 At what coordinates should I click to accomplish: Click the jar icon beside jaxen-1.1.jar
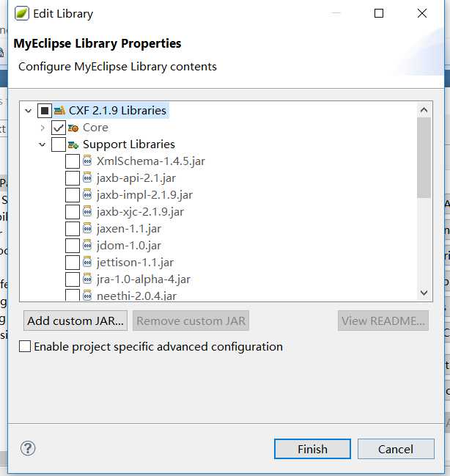pos(87,228)
